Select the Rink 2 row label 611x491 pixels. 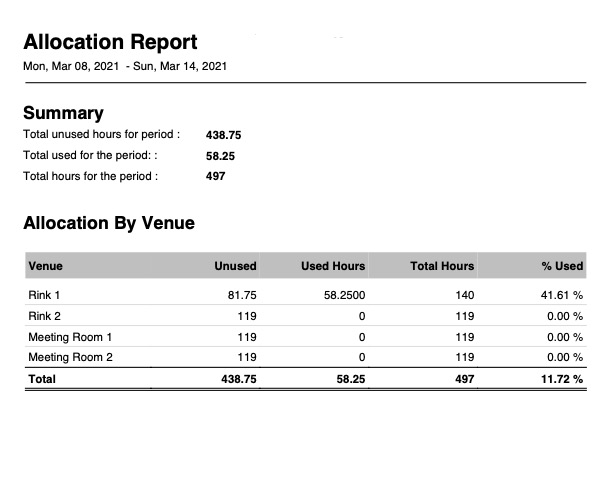point(45,316)
